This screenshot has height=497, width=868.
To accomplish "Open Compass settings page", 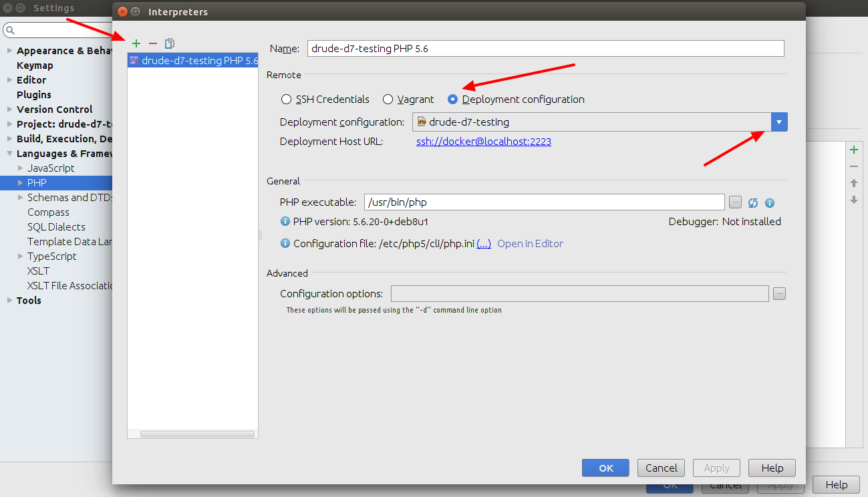I will (x=48, y=212).
